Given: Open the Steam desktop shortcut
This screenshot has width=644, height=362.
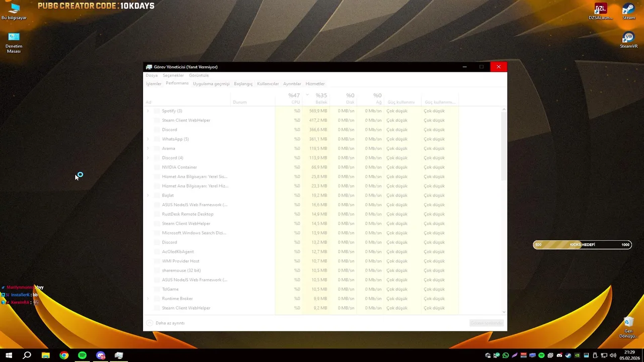Looking at the screenshot, I should click(628, 12).
